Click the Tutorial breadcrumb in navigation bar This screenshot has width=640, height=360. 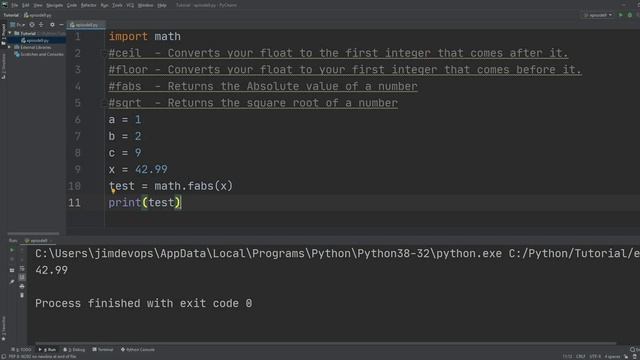pos(11,15)
